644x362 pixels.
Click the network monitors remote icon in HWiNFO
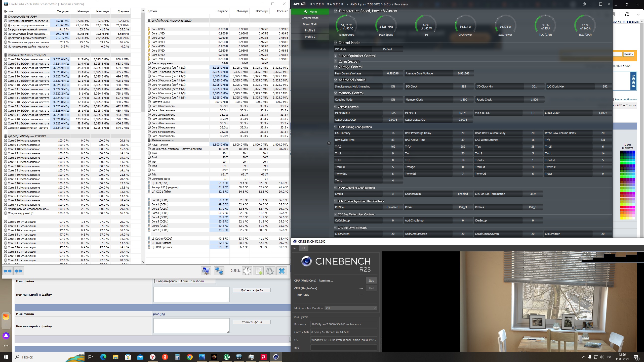click(x=219, y=271)
